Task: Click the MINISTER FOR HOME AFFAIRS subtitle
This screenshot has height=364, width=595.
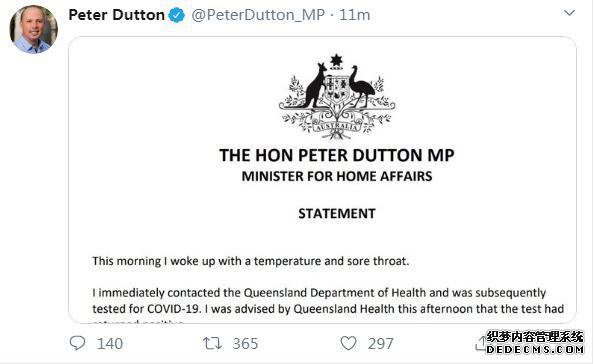Action: click(x=337, y=176)
